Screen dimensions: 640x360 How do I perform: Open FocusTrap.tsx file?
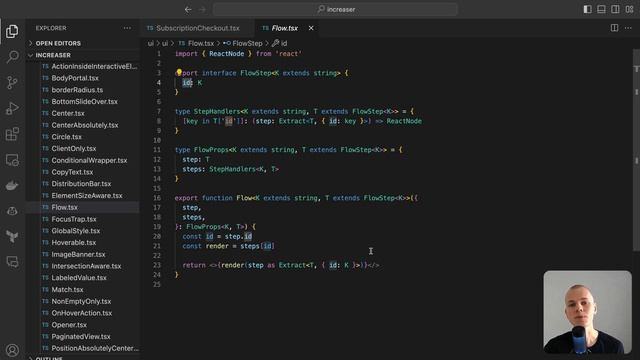tap(74, 219)
